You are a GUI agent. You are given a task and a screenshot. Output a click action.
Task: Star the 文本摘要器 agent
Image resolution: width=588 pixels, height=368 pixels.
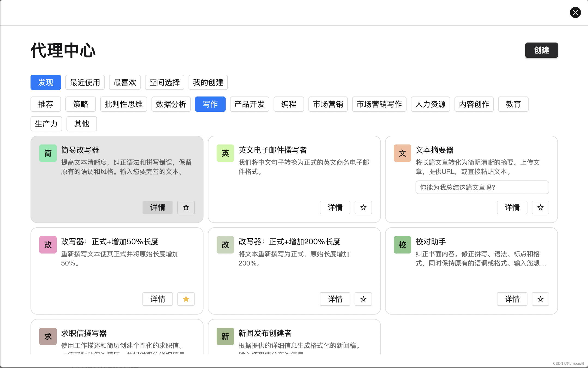540,207
